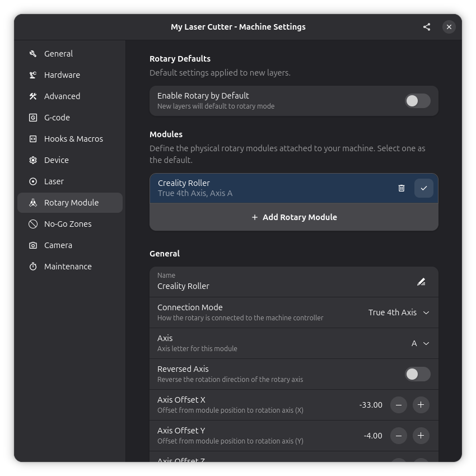The height and width of the screenshot is (476, 476).
Task: Click the General wrench icon in sidebar
Action: pos(33,54)
